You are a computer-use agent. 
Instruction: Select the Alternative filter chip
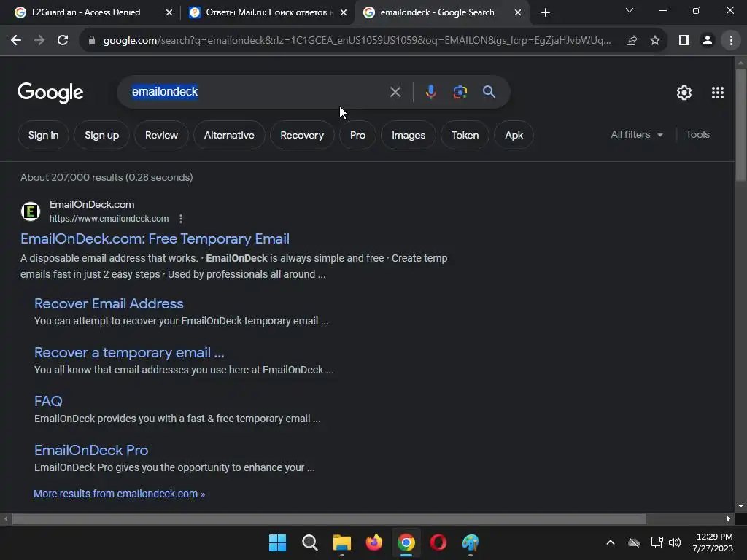tap(229, 135)
